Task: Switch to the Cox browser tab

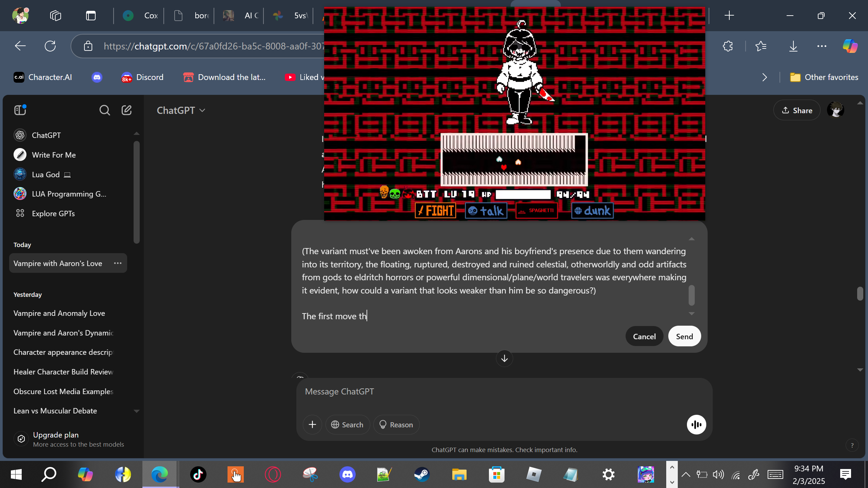Action: pyautogui.click(x=140, y=16)
